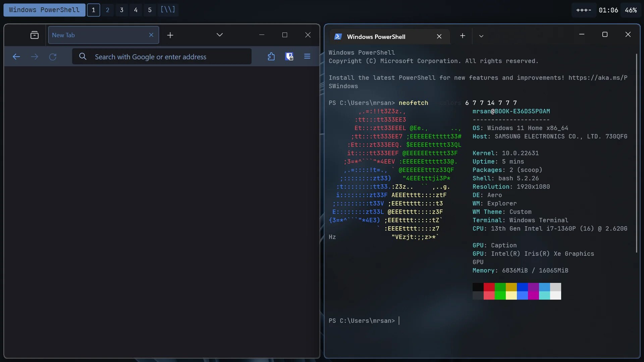Image resolution: width=644 pixels, height=362 pixels.
Task: Minimize the Windows Terminal window
Action: coord(582,35)
